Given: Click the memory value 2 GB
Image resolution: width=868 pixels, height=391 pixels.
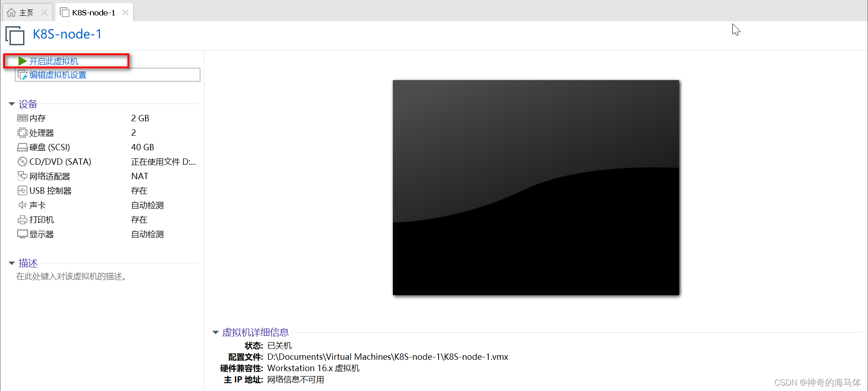Looking at the screenshot, I should click(x=140, y=118).
